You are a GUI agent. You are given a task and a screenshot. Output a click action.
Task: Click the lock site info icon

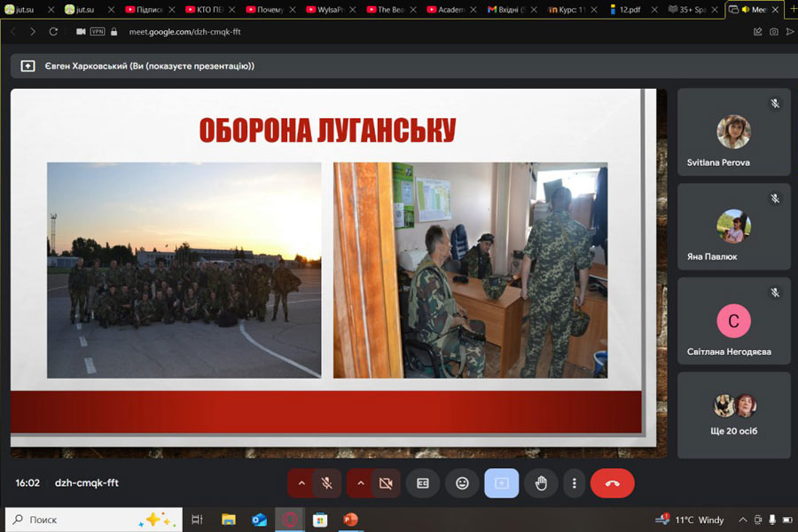click(114, 32)
